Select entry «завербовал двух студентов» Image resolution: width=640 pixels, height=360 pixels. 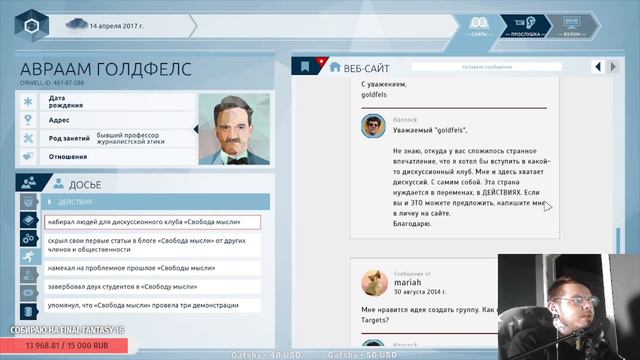(152, 287)
